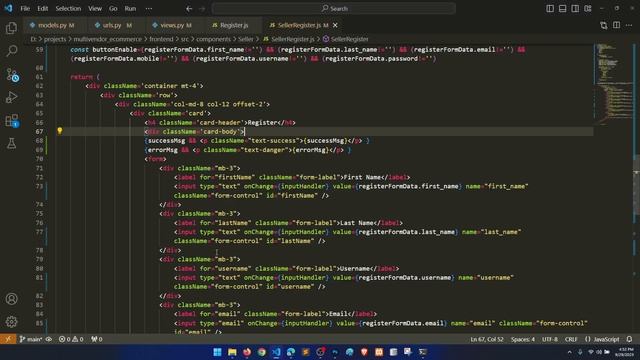The image size is (640, 360).
Task: Open the Run menu
Action: [130, 9]
